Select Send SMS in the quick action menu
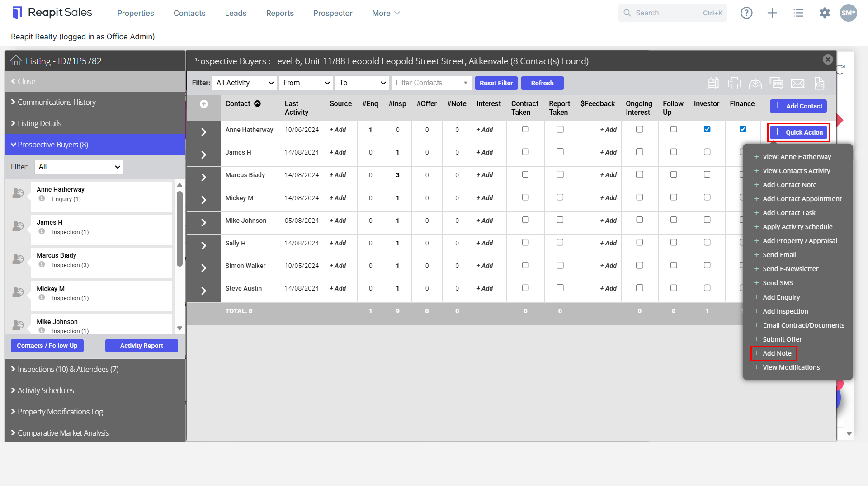This screenshot has width=868, height=488. 778,283
